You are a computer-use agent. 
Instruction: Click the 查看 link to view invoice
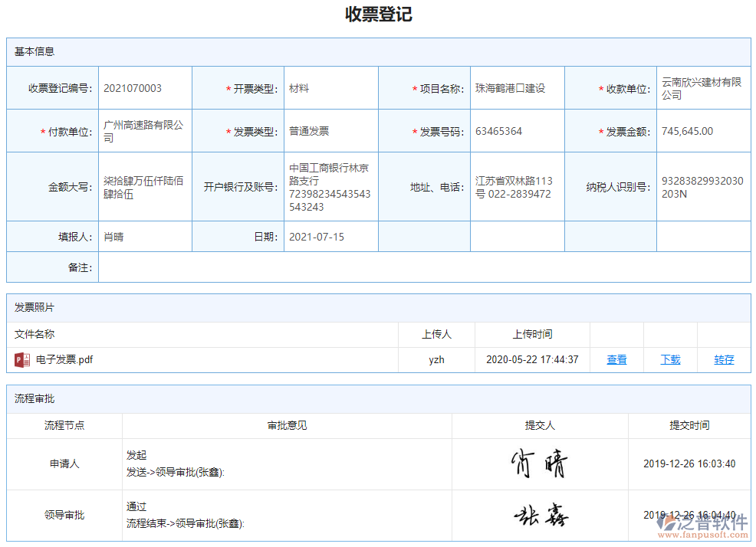click(x=616, y=359)
